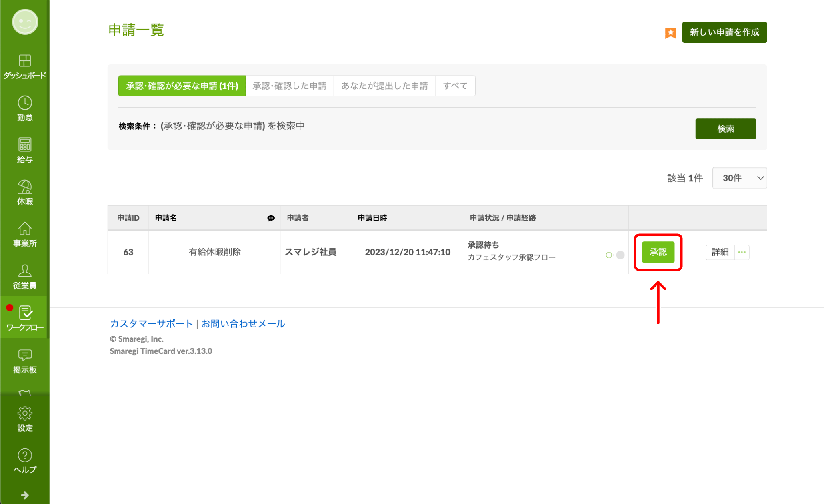Click the 新しい申請を作成 button
824x504 pixels.
[x=724, y=32]
